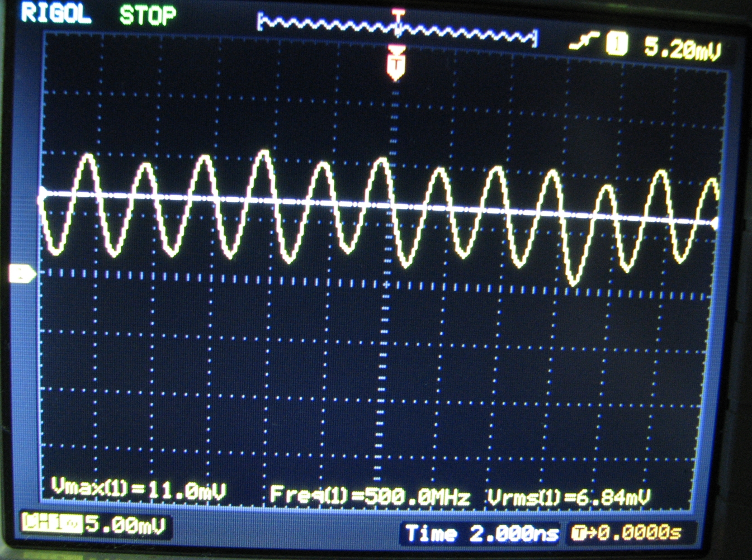
Task: Select the trigger offset T→0.0000s readout
Action: point(626,533)
